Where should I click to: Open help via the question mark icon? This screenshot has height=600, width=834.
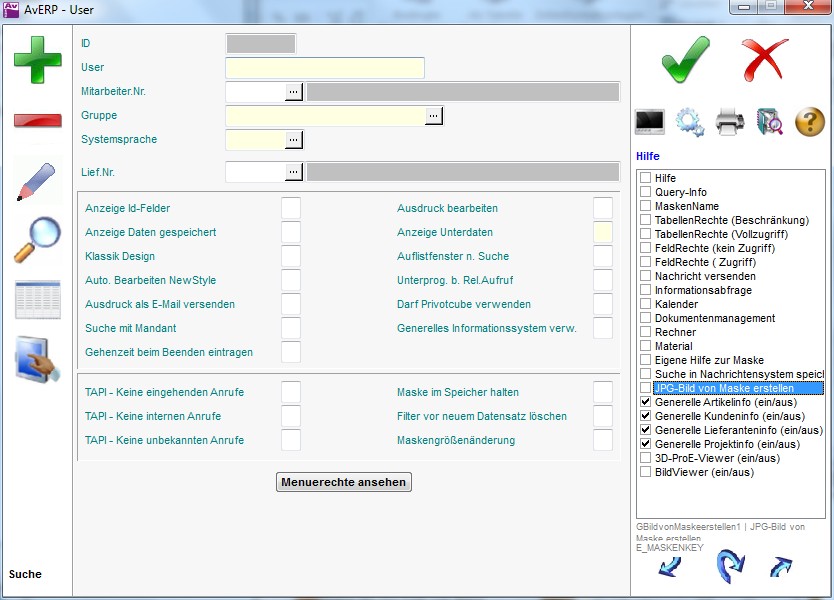tap(809, 122)
